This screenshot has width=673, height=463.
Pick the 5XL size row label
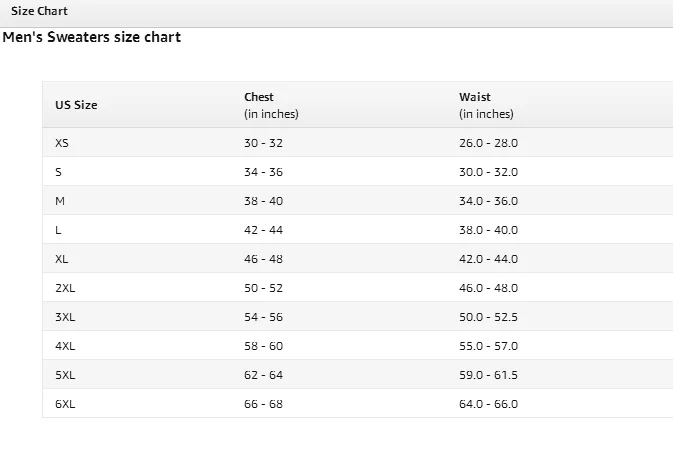[x=65, y=375]
